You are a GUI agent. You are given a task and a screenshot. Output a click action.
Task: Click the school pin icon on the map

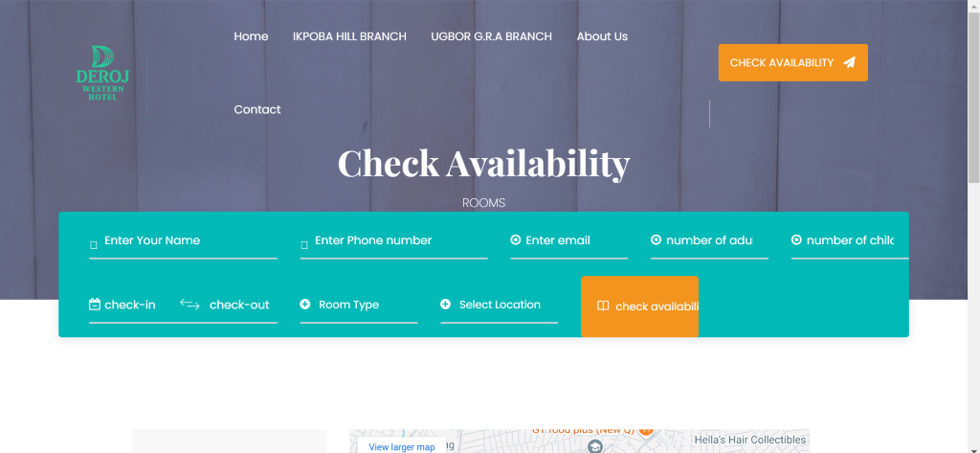pyautogui.click(x=595, y=446)
